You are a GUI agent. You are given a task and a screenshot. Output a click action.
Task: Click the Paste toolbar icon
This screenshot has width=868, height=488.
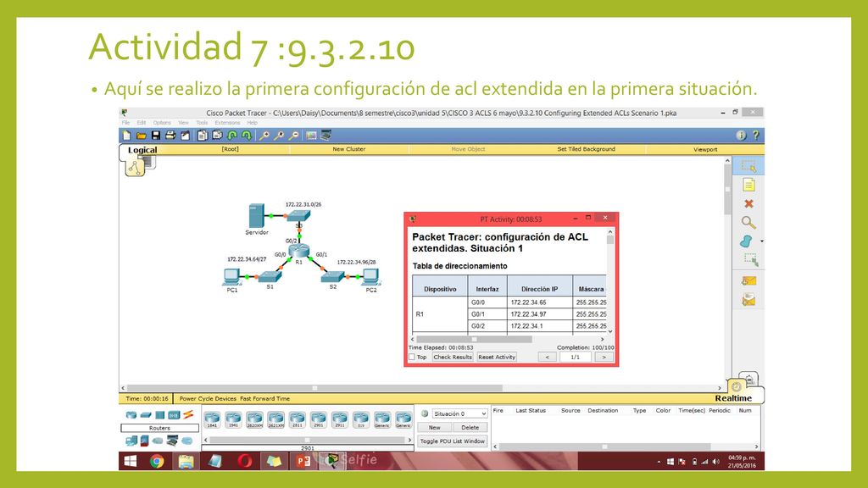(217, 136)
